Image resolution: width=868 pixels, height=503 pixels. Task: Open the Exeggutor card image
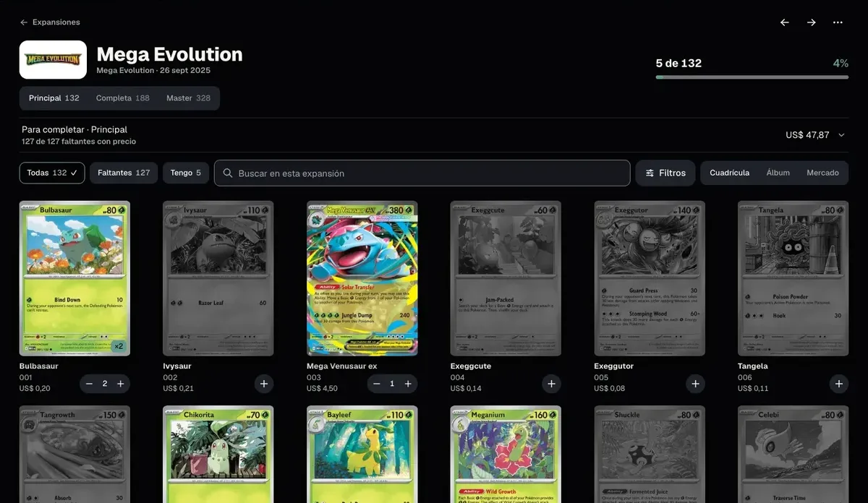click(x=650, y=278)
